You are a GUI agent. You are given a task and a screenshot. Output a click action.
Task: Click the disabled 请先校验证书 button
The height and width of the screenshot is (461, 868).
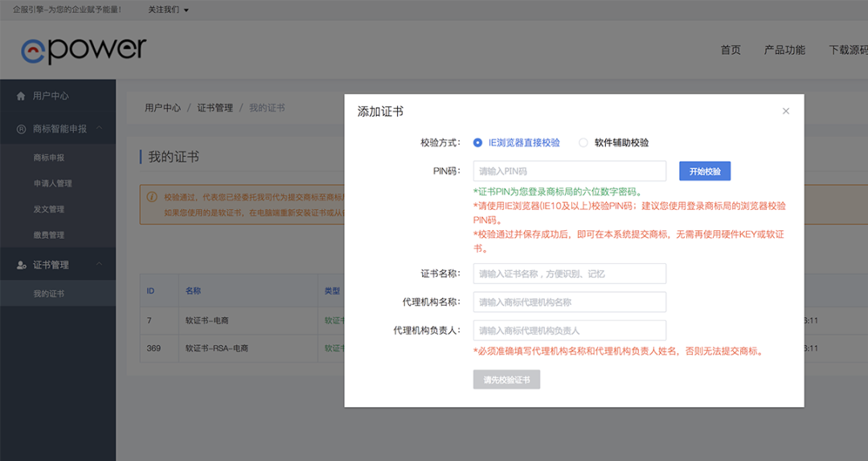506,380
